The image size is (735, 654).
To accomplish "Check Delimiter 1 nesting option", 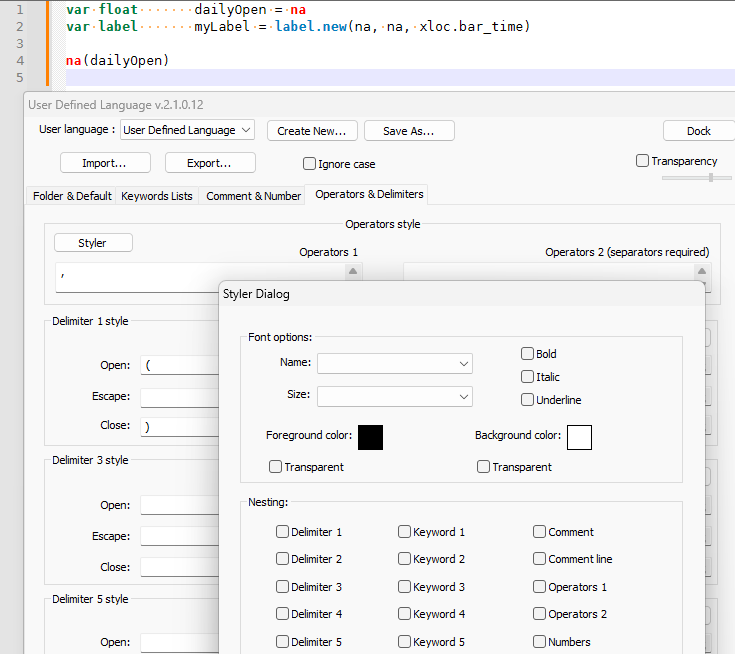I will pyautogui.click(x=282, y=532).
